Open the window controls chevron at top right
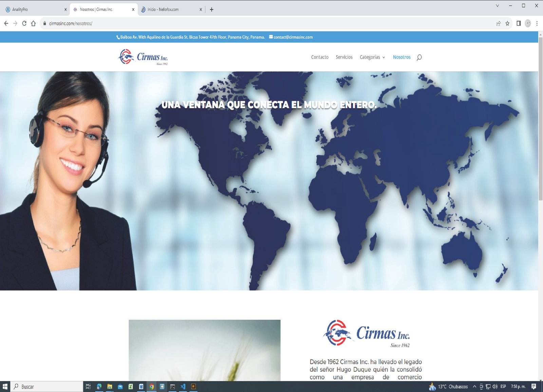543x392 pixels. point(498,5)
